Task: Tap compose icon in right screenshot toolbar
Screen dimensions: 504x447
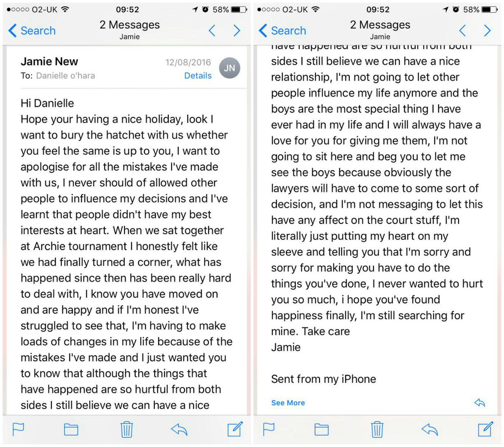Action: 485,429
